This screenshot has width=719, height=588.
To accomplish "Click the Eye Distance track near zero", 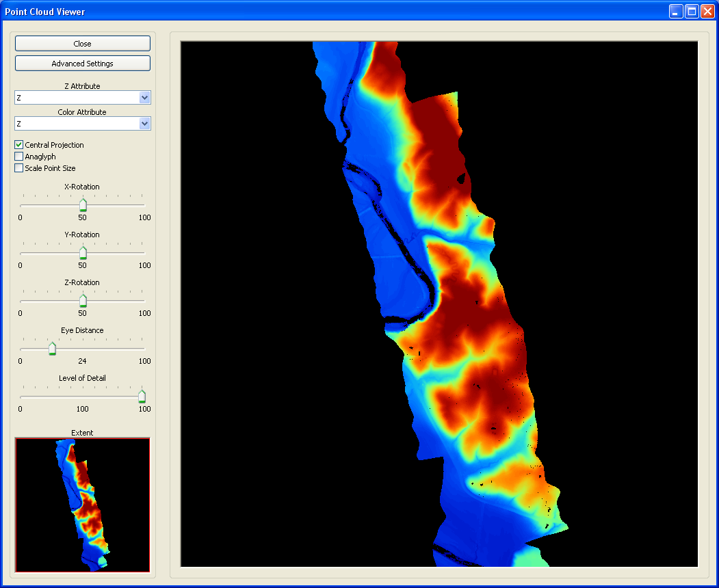I will [x=22, y=348].
